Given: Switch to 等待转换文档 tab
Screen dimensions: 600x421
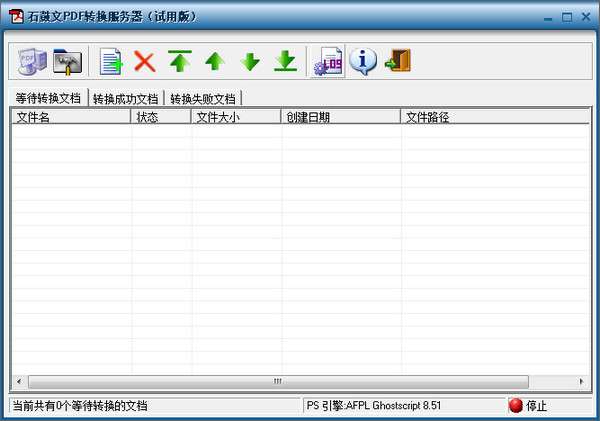Looking at the screenshot, I should 48,98.
